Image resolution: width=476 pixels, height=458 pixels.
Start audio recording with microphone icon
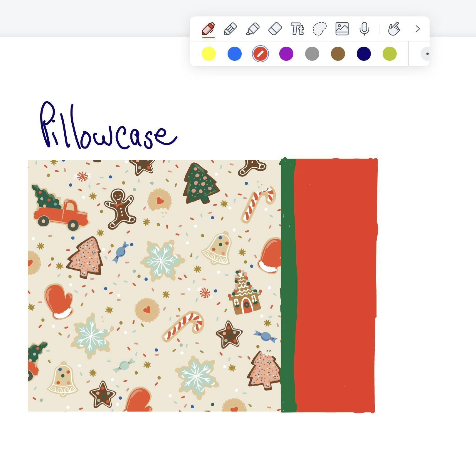[364, 29]
